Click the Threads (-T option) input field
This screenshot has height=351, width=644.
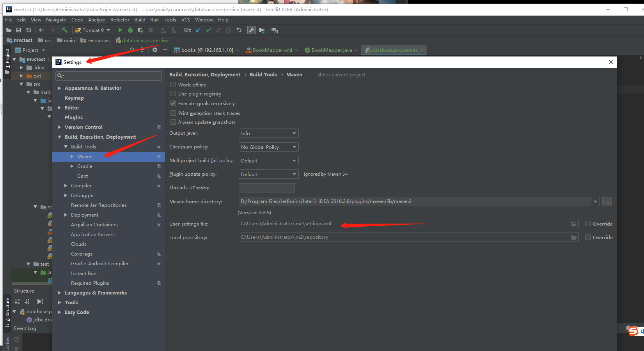click(x=267, y=188)
